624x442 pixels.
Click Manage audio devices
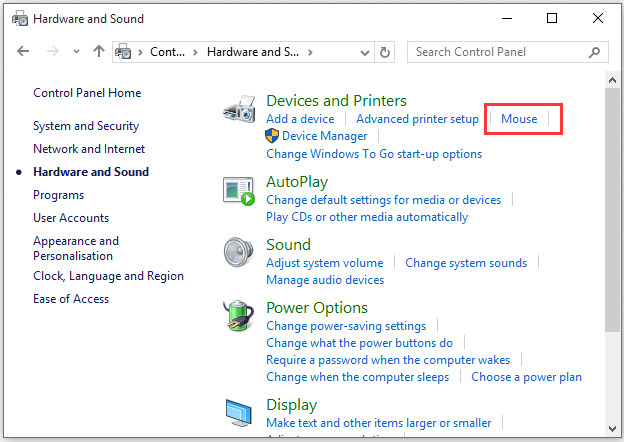pyautogui.click(x=325, y=280)
